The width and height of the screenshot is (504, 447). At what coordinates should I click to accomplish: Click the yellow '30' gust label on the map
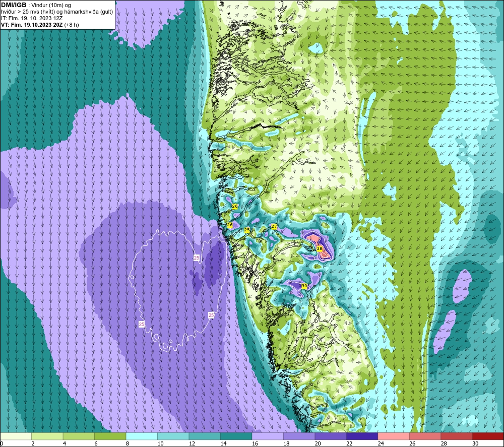point(304,286)
